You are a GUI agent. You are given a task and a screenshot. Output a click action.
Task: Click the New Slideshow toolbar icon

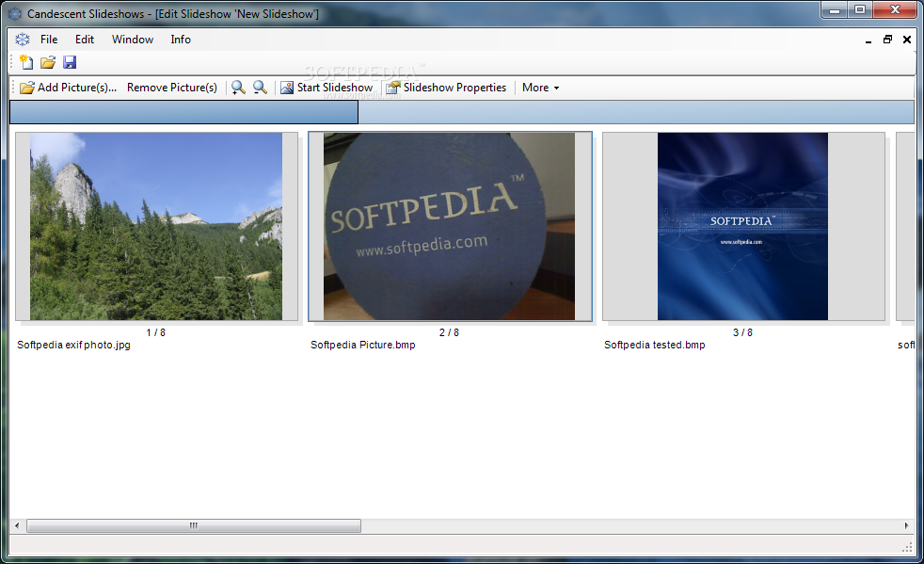[26, 62]
